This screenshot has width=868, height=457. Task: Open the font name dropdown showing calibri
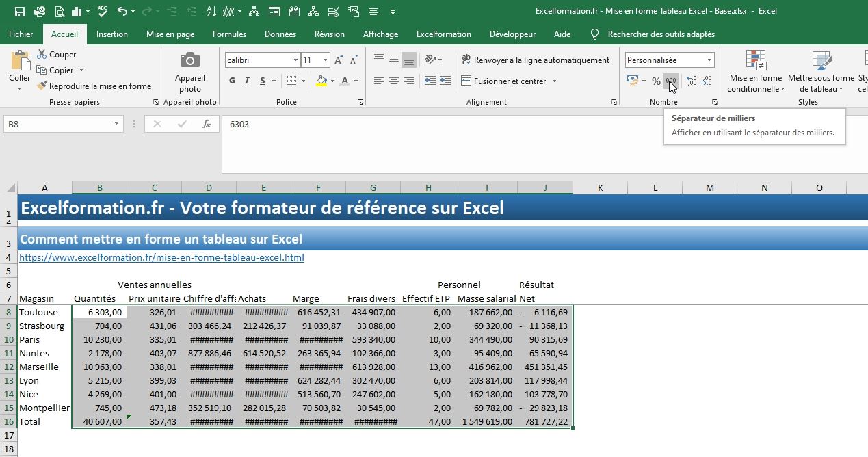[x=295, y=60]
